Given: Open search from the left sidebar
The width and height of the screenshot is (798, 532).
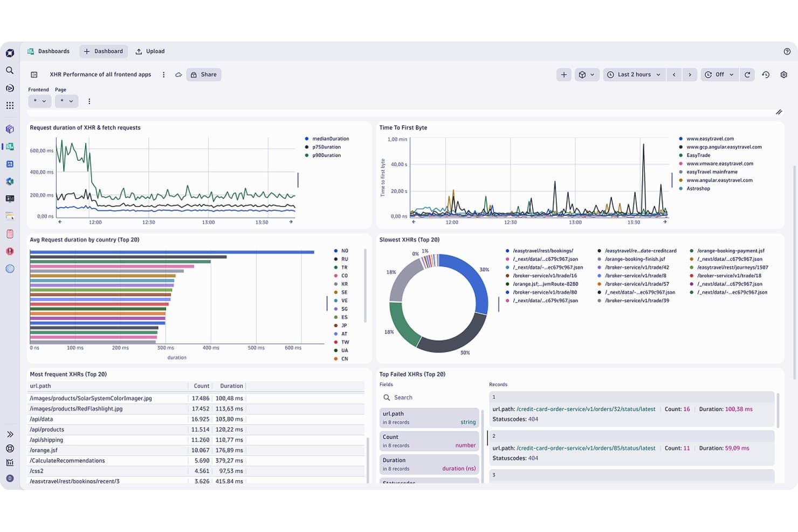Looking at the screenshot, I should [10, 71].
